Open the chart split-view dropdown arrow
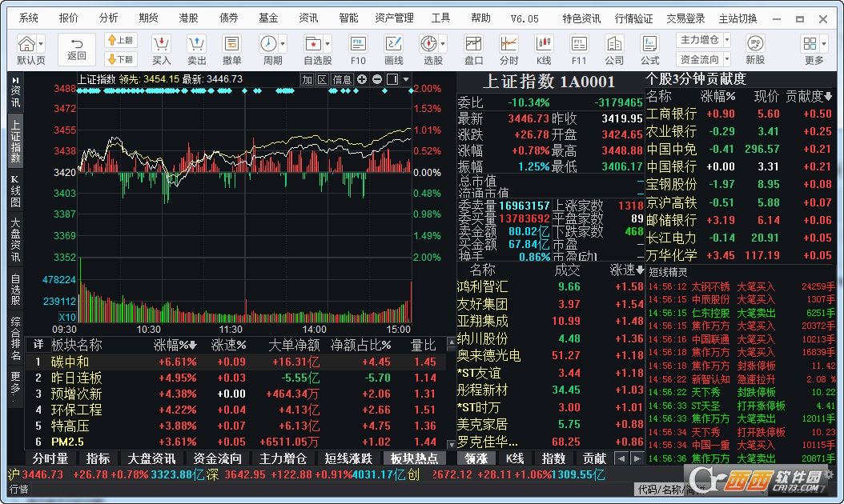This screenshot has height=504, width=844. click(x=406, y=80)
